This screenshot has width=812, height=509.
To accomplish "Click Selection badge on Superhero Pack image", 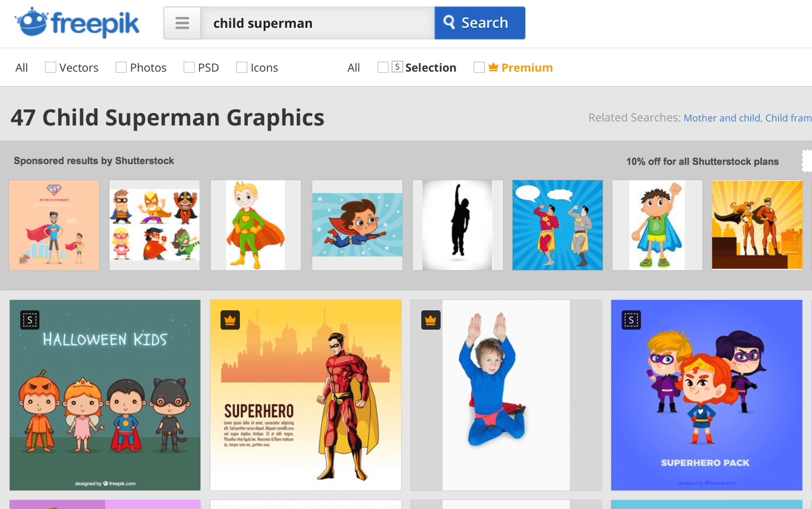I will tap(631, 320).
